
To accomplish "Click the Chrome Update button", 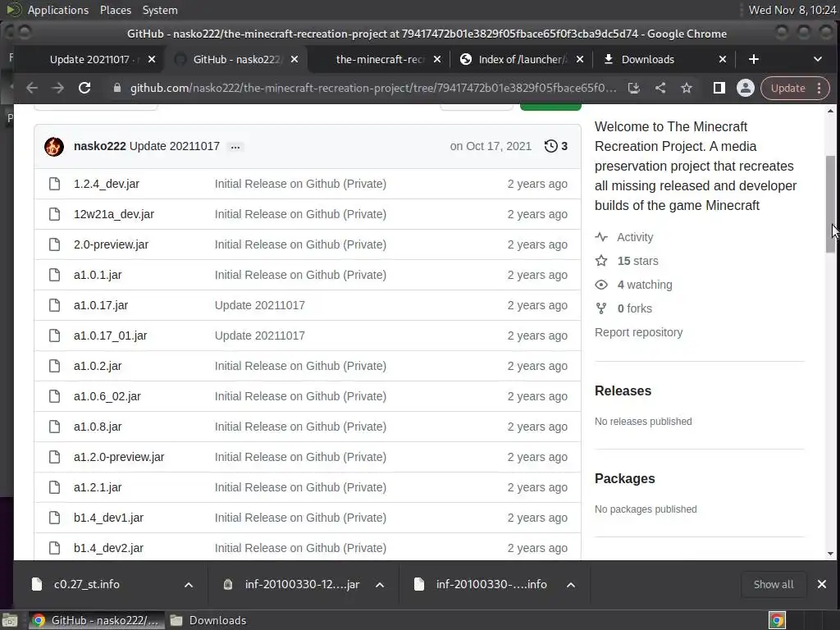I will pos(795,88).
